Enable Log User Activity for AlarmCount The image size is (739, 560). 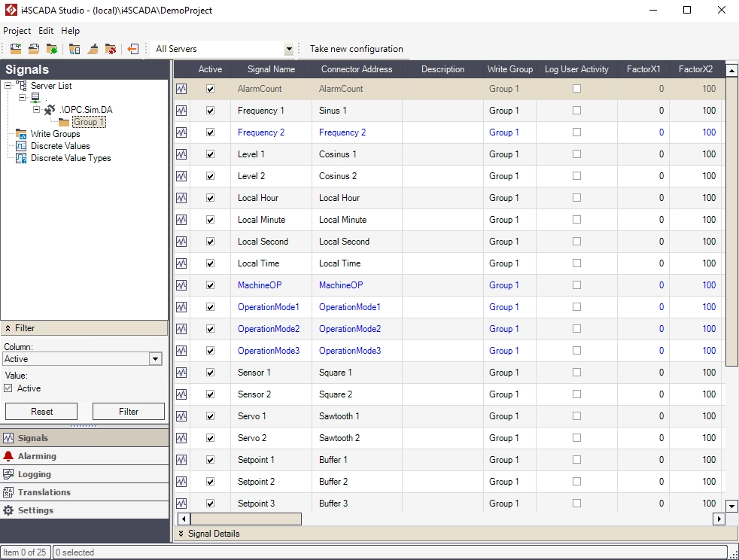pos(576,88)
